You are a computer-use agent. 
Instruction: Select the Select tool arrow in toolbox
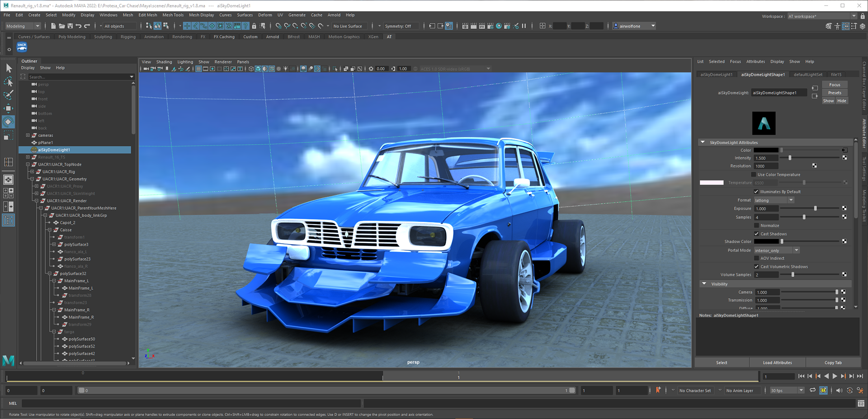9,68
